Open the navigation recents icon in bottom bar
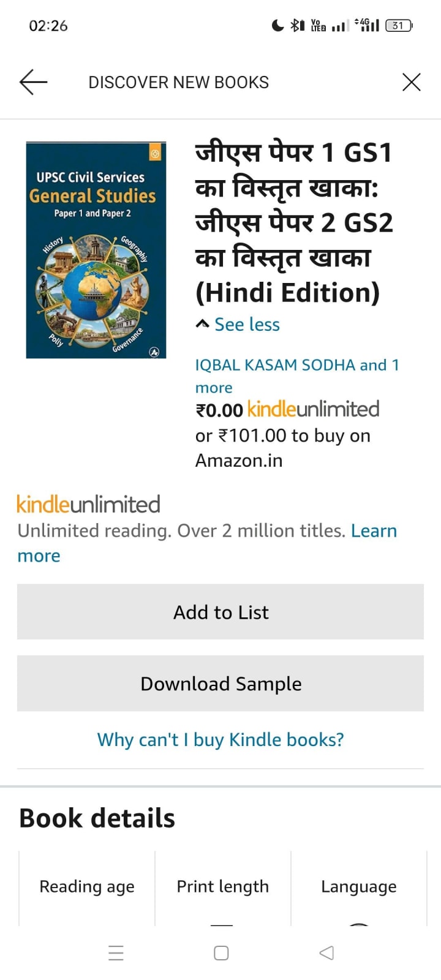Viewport: 441px width, 980px height. click(x=116, y=953)
